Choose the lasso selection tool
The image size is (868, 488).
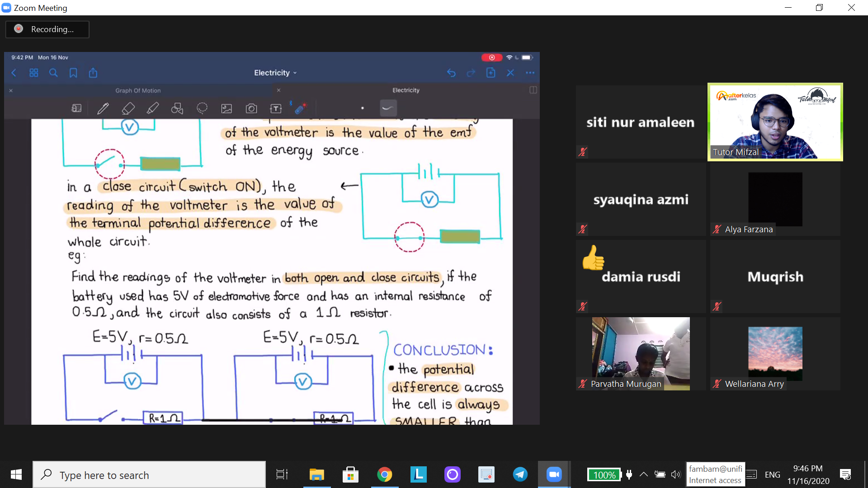[x=202, y=108]
